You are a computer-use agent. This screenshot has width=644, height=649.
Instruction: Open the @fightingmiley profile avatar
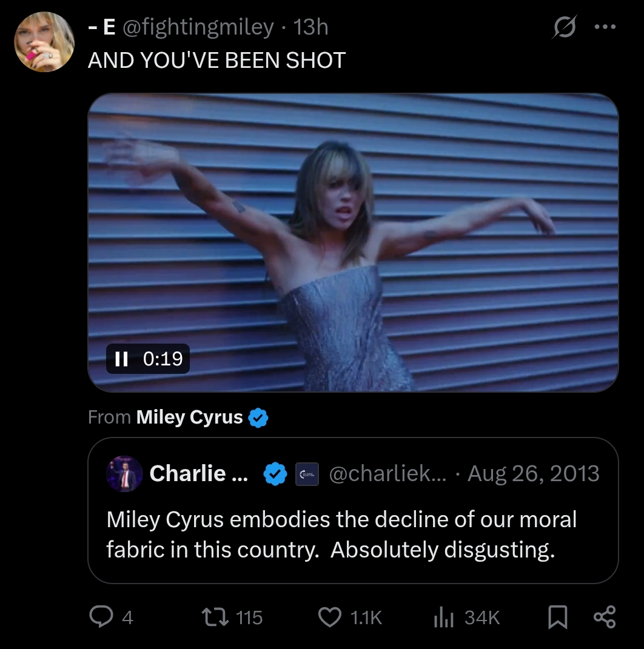click(x=44, y=42)
